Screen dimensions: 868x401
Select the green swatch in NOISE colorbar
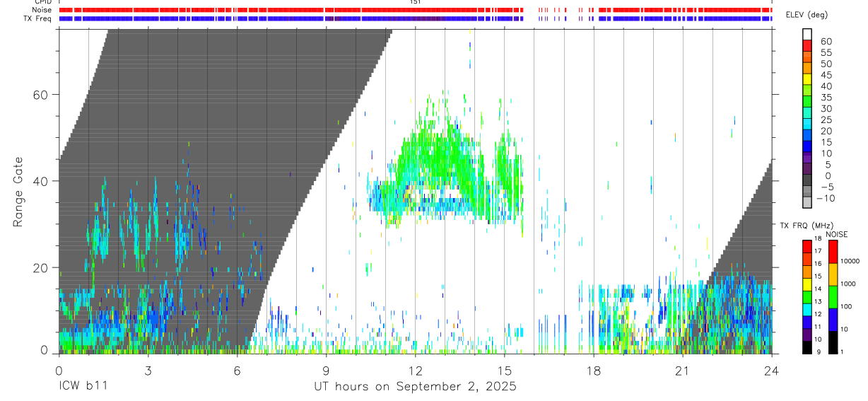(x=833, y=297)
